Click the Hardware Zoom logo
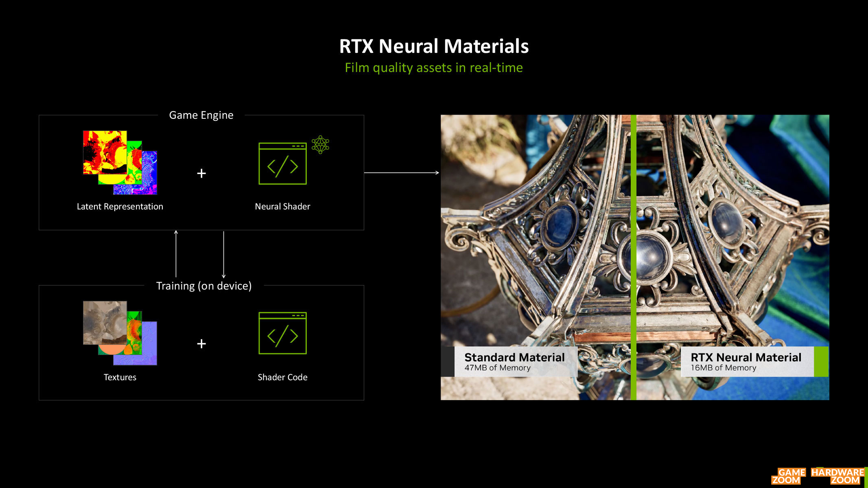 837,476
